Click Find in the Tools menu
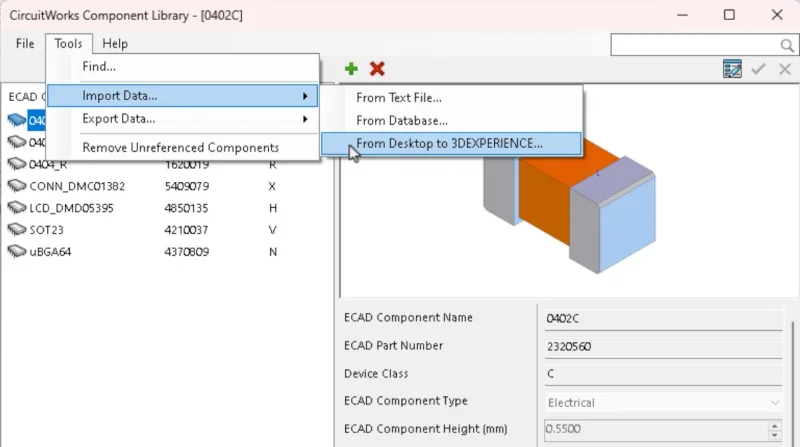Screen dimensions: 800x447 click(x=99, y=67)
